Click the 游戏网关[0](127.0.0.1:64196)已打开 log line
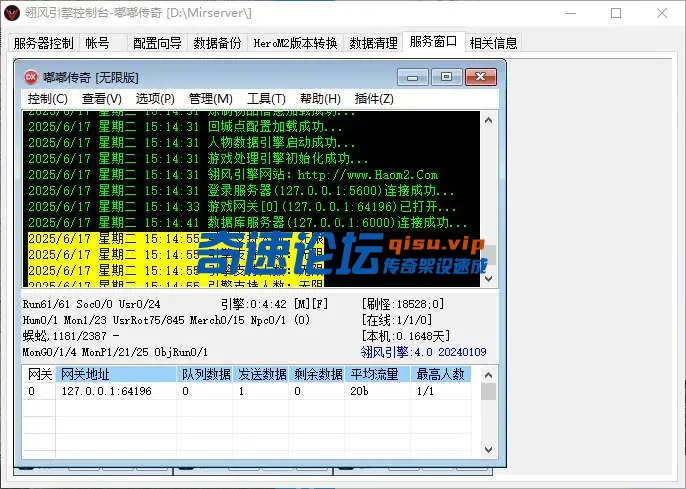 click(242, 206)
